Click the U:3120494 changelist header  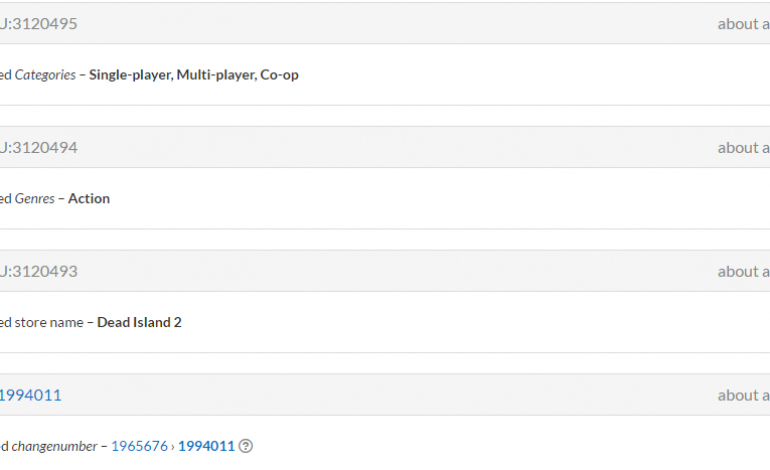pos(38,147)
